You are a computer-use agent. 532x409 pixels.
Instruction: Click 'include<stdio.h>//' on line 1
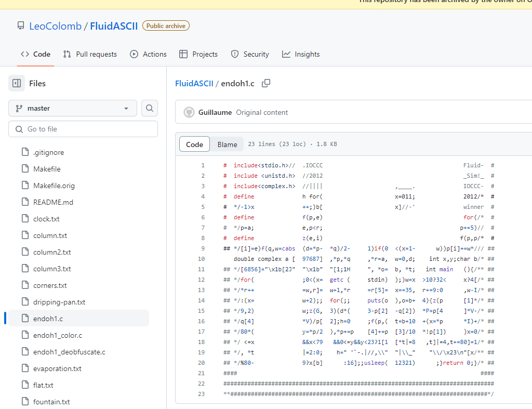tap(264, 165)
